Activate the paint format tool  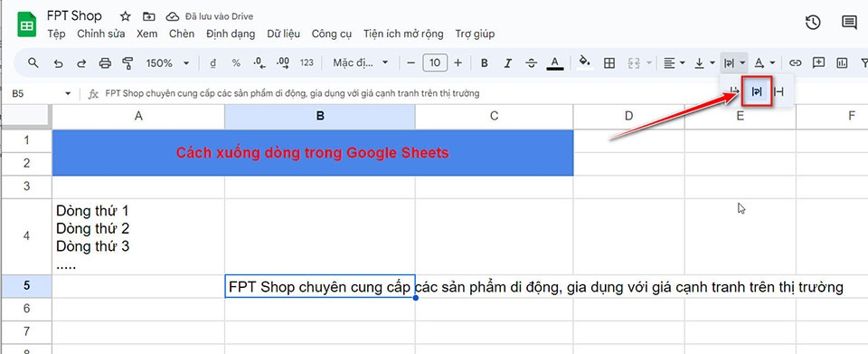pos(127,62)
